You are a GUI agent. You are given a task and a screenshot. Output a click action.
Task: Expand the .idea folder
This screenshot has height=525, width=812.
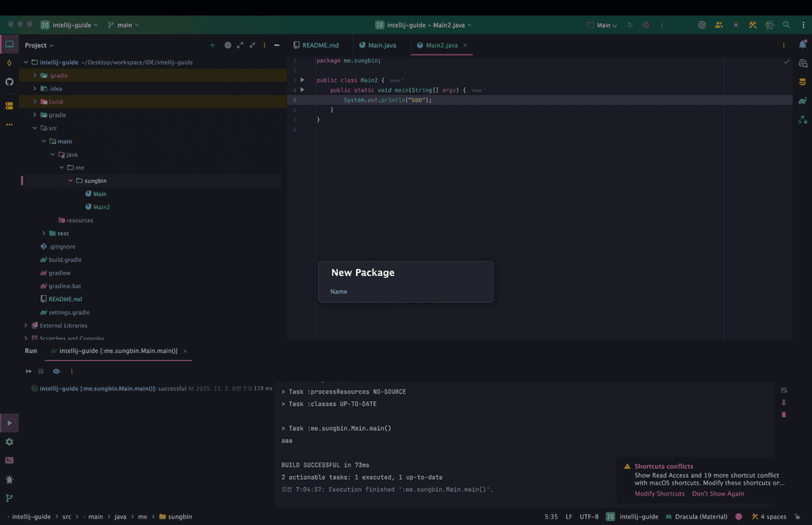pyautogui.click(x=35, y=89)
